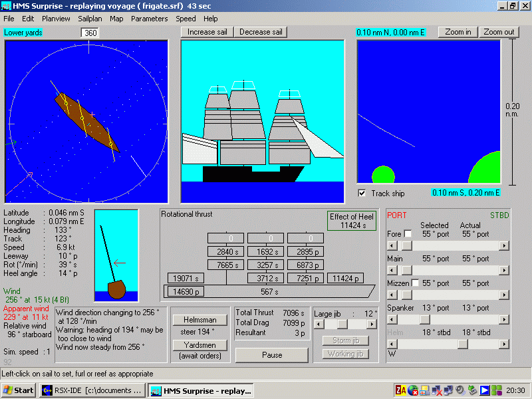The height and width of the screenshot is (399, 532).
Task: Click the Zoom out button
Action: (x=499, y=32)
